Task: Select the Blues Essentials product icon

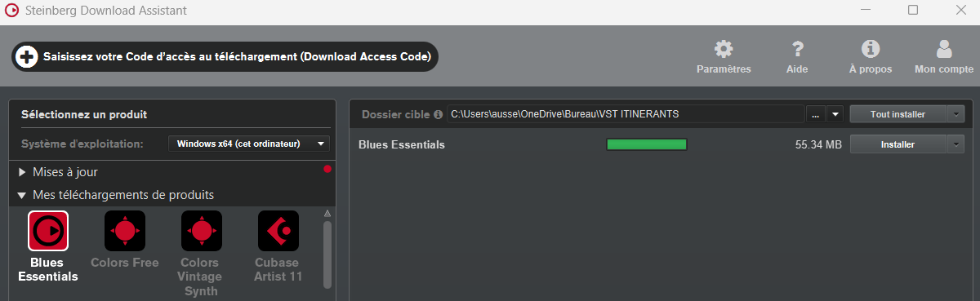Action: tap(48, 231)
